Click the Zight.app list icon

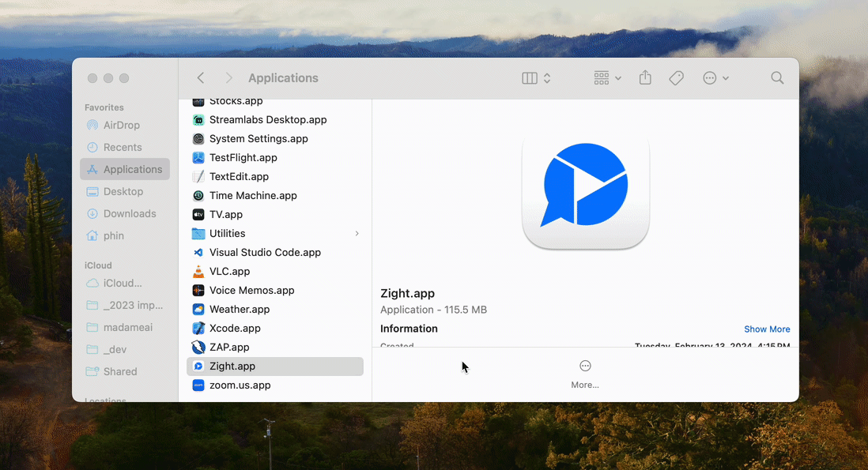198,366
